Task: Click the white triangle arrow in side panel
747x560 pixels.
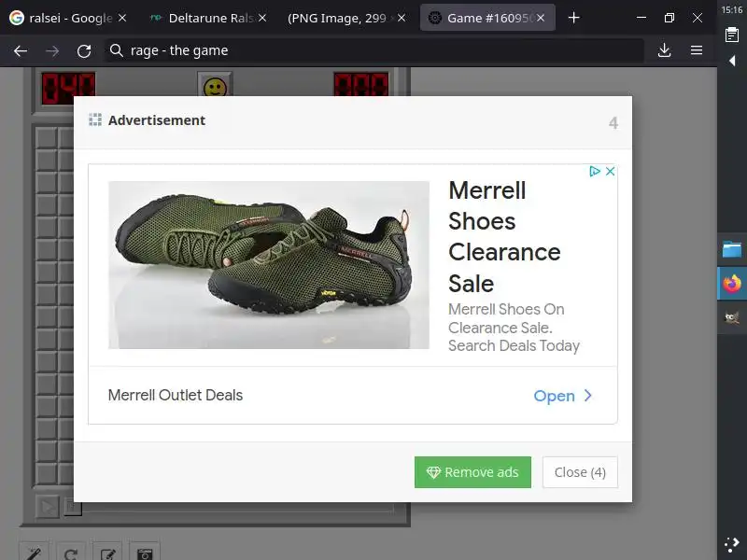Action: (x=732, y=61)
